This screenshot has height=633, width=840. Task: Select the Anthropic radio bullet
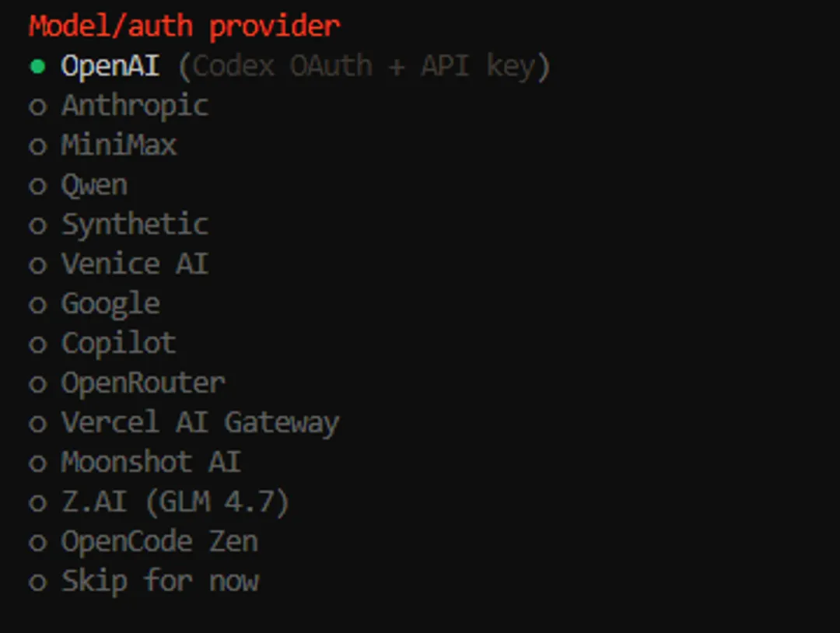(37, 107)
